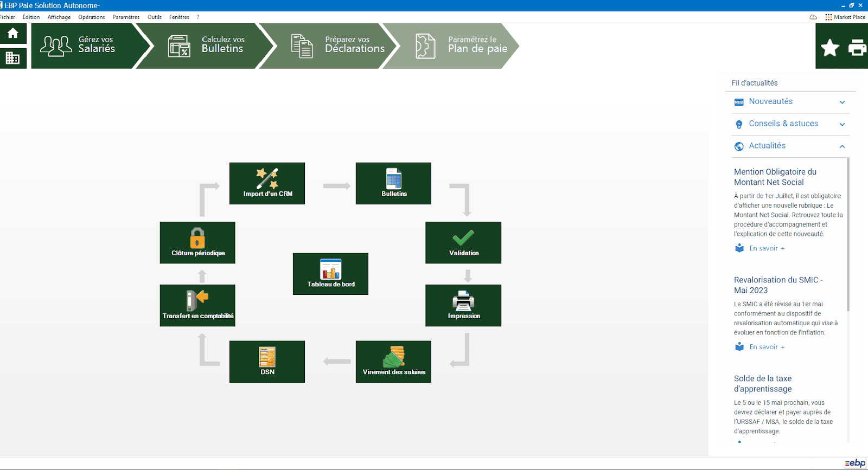The width and height of the screenshot is (868, 470).
Task: Open the Opérations menu
Action: click(x=92, y=17)
